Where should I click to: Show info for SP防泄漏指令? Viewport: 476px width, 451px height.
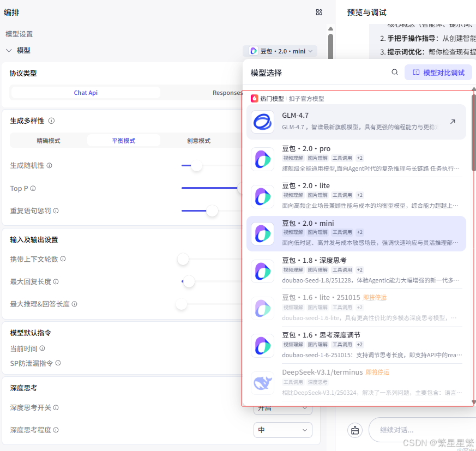[x=58, y=363]
